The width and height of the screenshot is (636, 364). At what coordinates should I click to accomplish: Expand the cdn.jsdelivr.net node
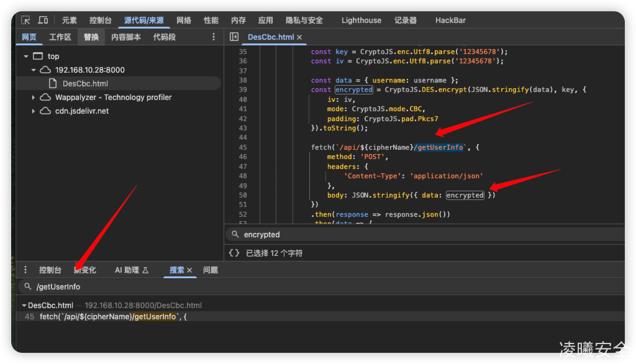coord(34,111)
